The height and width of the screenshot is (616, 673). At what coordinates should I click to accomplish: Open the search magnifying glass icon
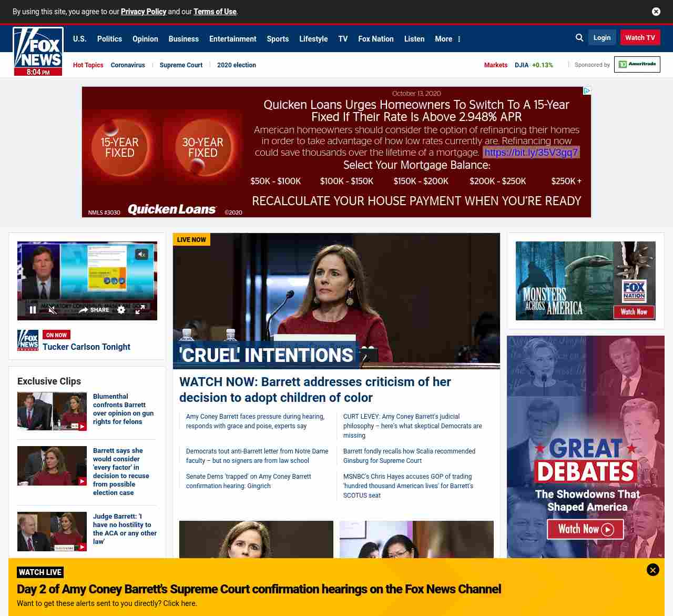pyautogui.click(x=579, y=38)
